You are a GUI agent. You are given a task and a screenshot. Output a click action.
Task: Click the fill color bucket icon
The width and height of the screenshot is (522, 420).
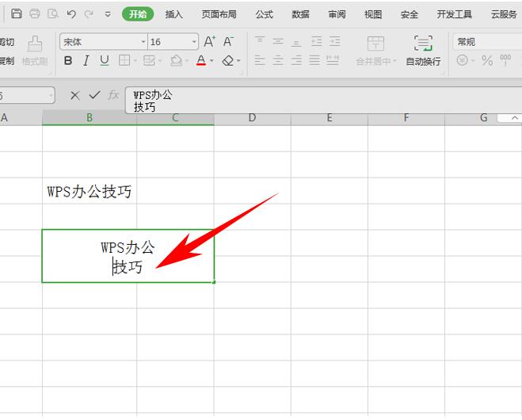click(x=176, y=60)
